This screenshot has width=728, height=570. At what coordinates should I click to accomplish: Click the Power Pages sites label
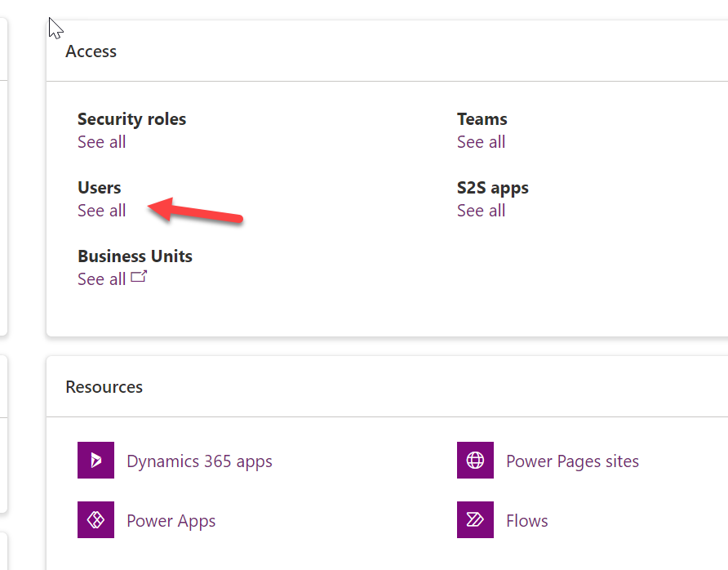[x=572, y=461]
